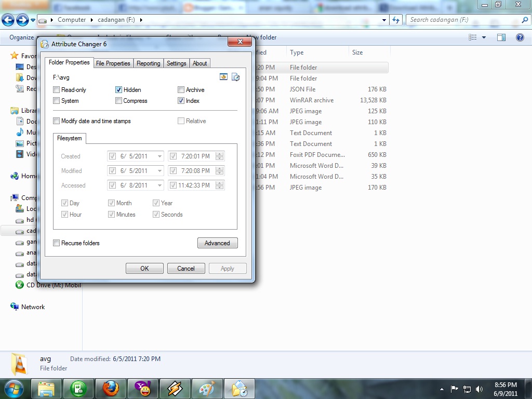Viewport: 532px width, 399px height.
Task: Open the Libraries node in the sidebar
Action: (x=14, y=111)
